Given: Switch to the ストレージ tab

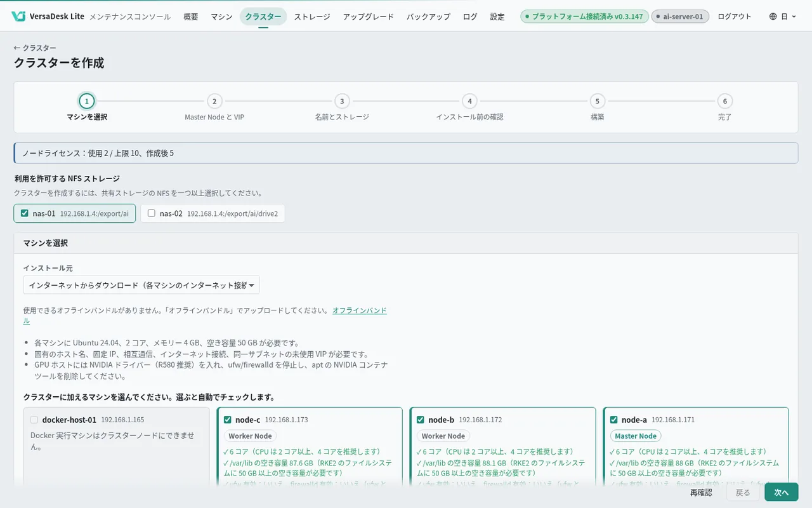Looking at the screenshot, I should pos(312,17).
